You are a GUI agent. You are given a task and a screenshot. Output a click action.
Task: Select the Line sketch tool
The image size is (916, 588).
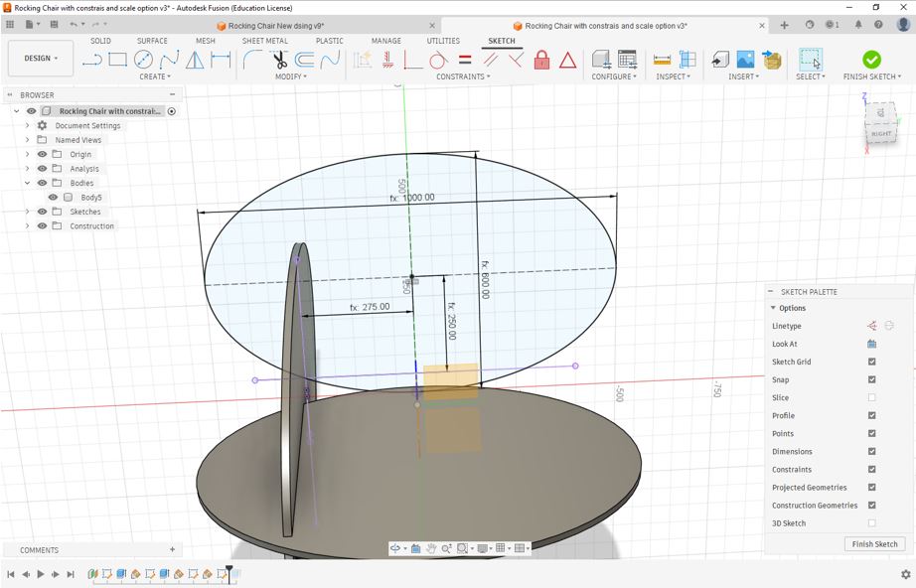point(91,60)
